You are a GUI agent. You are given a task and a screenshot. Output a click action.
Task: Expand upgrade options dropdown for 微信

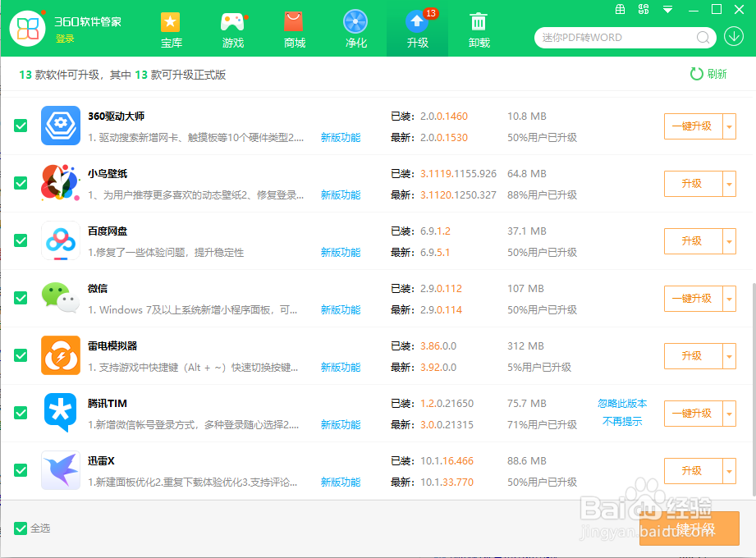[x=730, y=299]
